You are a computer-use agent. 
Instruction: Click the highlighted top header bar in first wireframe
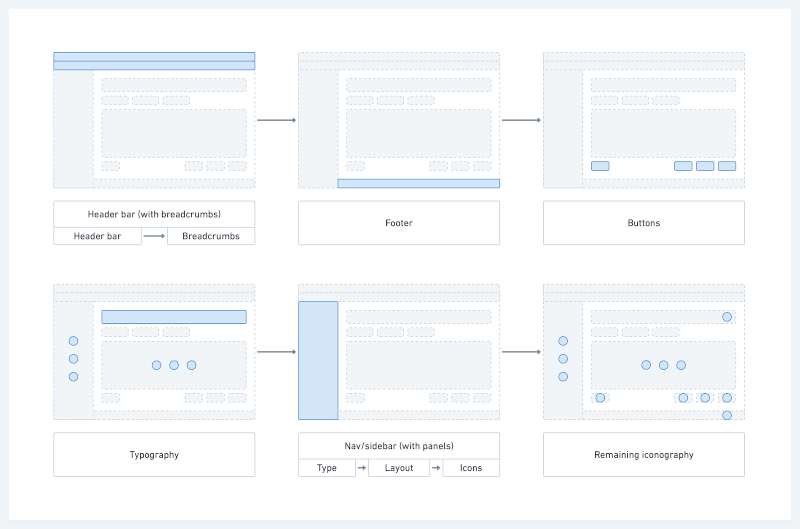(154, 57)
